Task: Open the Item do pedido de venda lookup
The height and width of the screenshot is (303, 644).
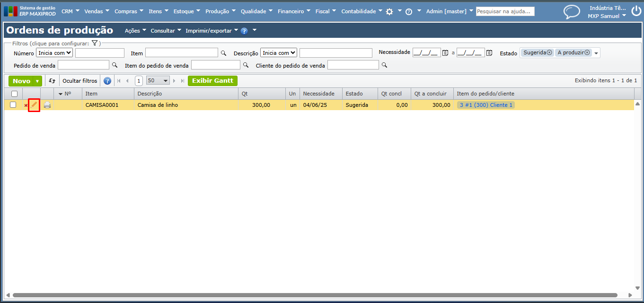Action: pyautogui.click(x=246, y=65)
